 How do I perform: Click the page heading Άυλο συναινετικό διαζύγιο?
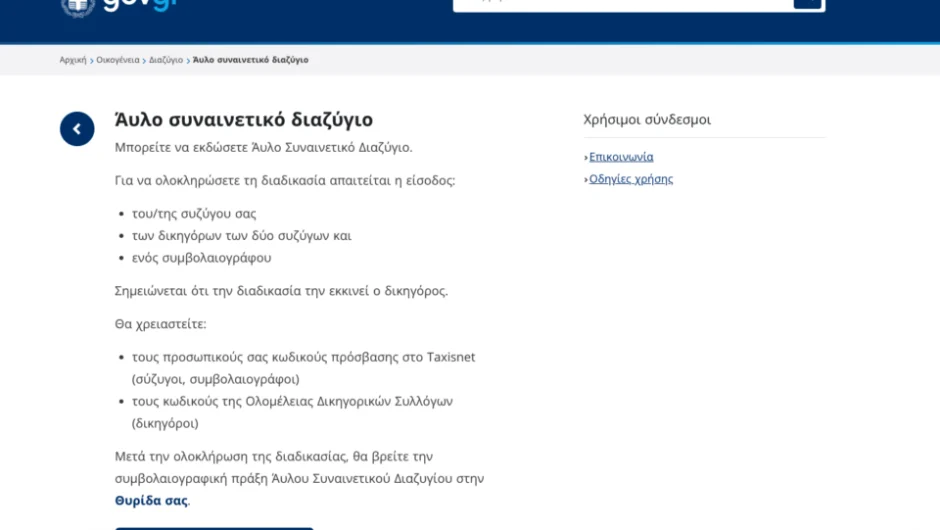click(243, 120)
